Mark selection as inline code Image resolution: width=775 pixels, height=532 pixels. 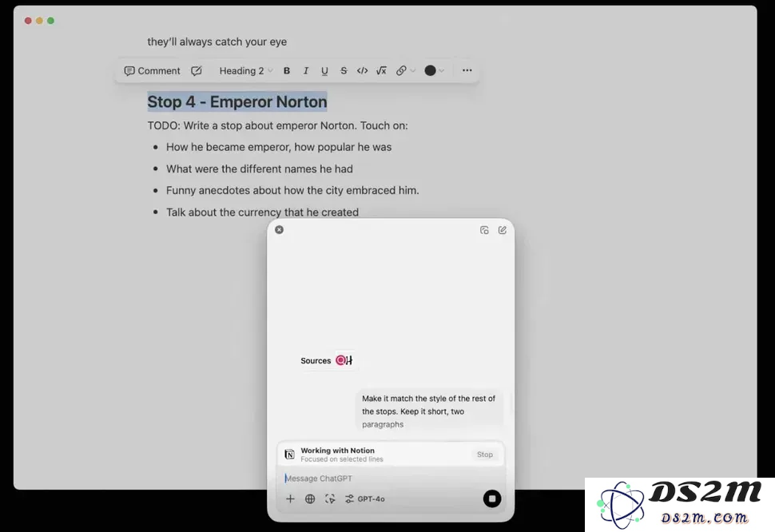point(362,70)
